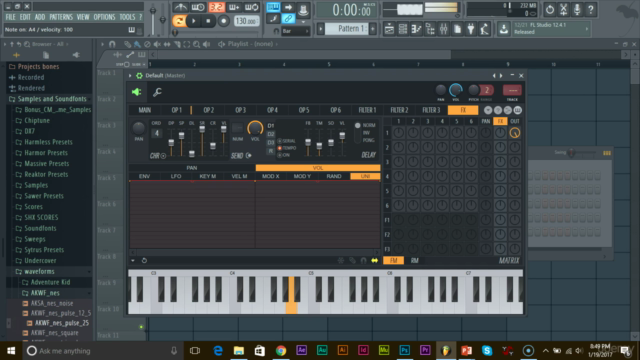Switch to the OP 1 tab
Screen dimensions: 640x360
[x=176, y=110]
